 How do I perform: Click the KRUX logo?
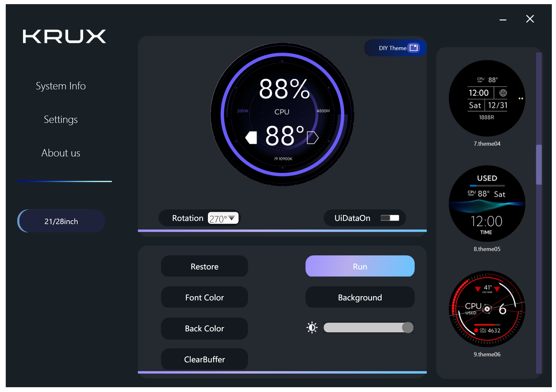[x=64, y=36]
